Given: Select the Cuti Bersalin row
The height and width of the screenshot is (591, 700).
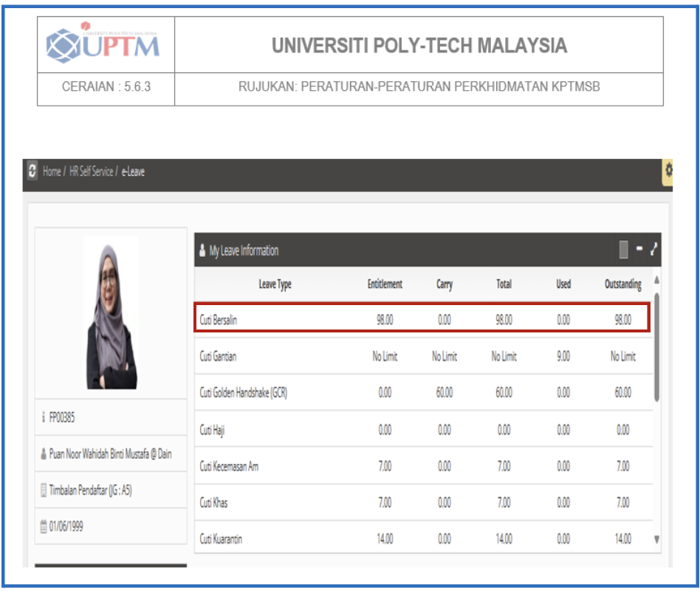Looking at the screenshot, I should (422, 320).
